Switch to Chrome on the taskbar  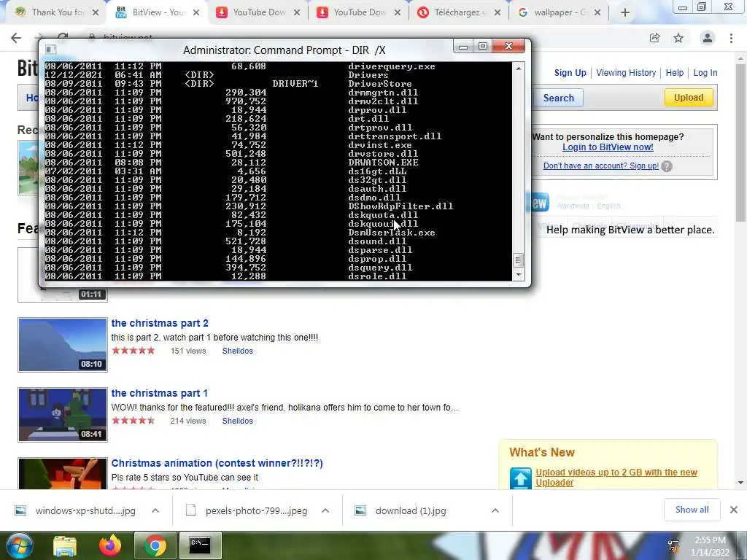(155, 545)
